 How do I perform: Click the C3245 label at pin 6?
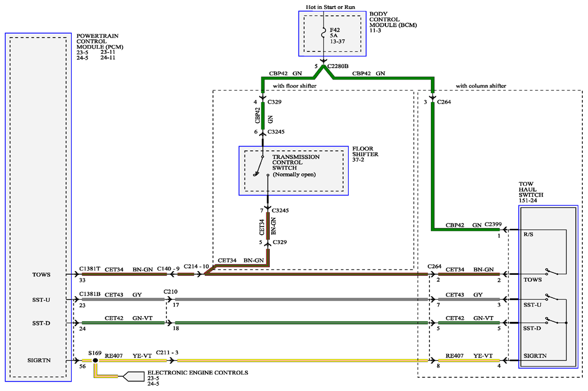[276, 131]
